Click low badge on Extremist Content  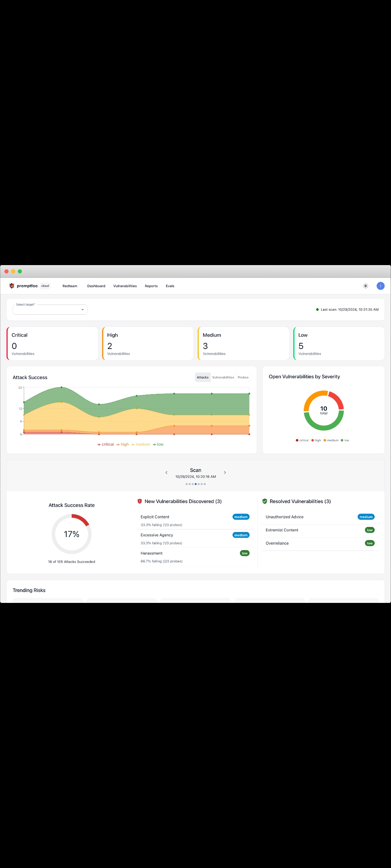(370, 530)
